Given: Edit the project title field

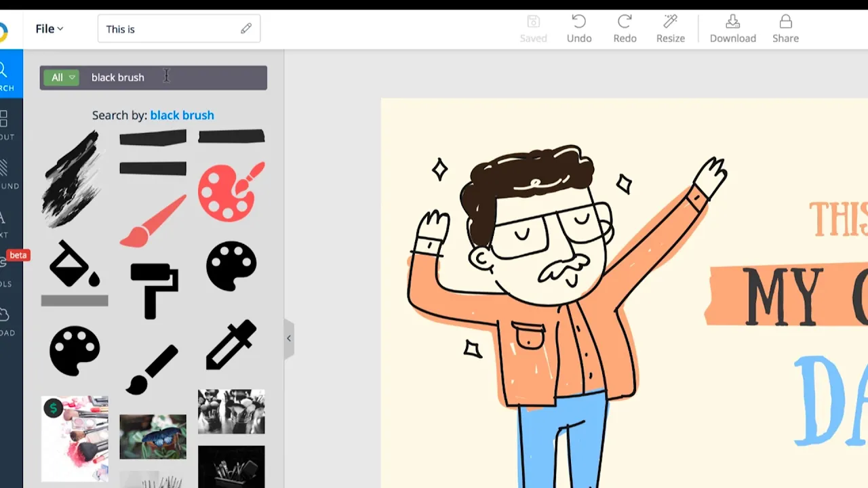Looking at the screenshot, I should [x=179, y=29].
